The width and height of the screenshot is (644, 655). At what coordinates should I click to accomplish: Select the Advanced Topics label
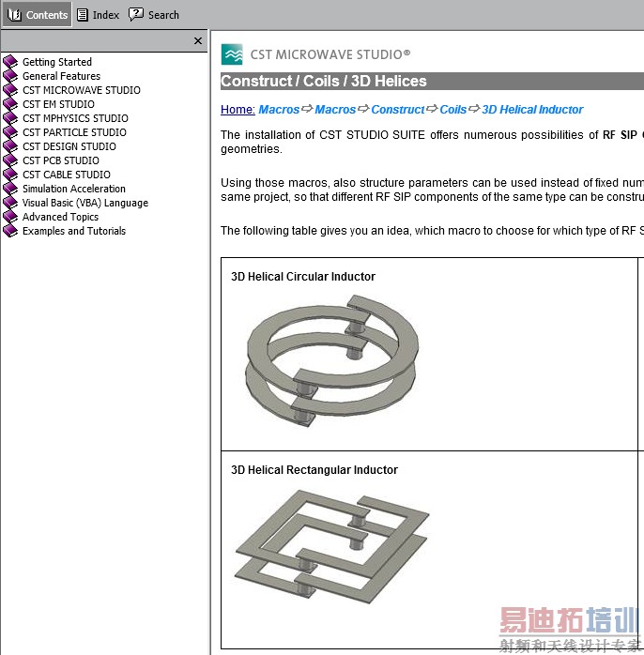(61, 217)
